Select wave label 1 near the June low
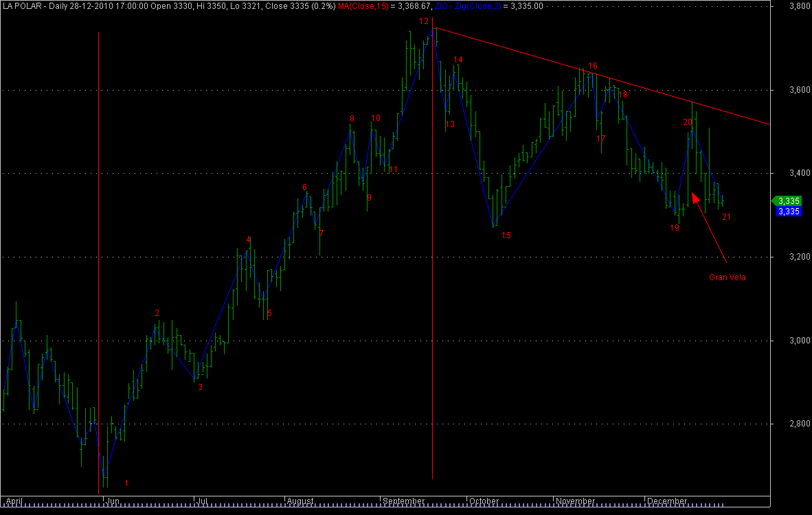The height and width of the screenshot is (515, 812). pos(126,483)
